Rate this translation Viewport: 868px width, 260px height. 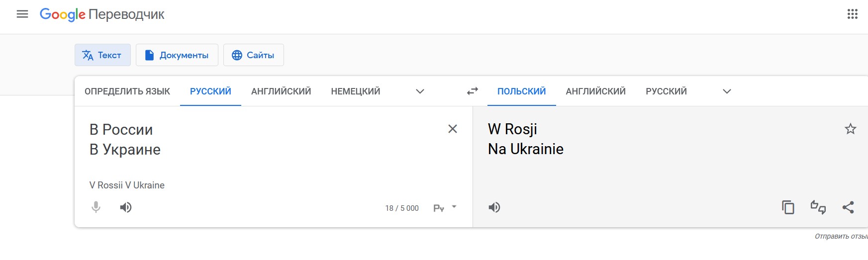(x=818, y=207)
